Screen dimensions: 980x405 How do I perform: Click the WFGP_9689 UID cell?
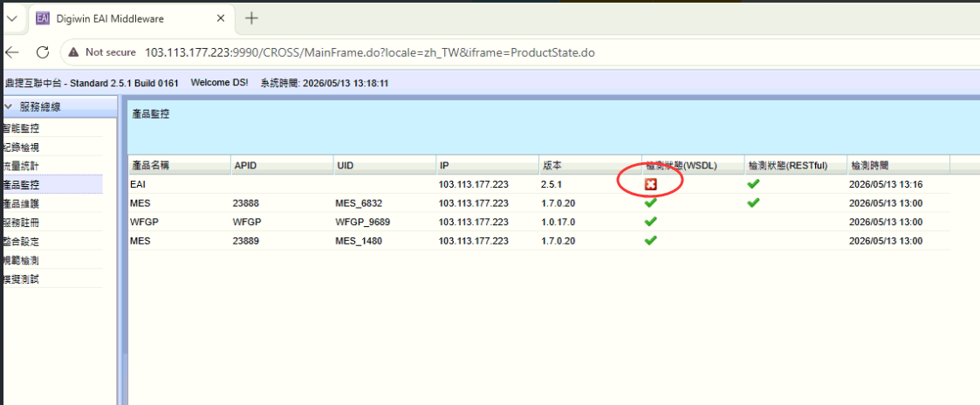click(363, 222)
